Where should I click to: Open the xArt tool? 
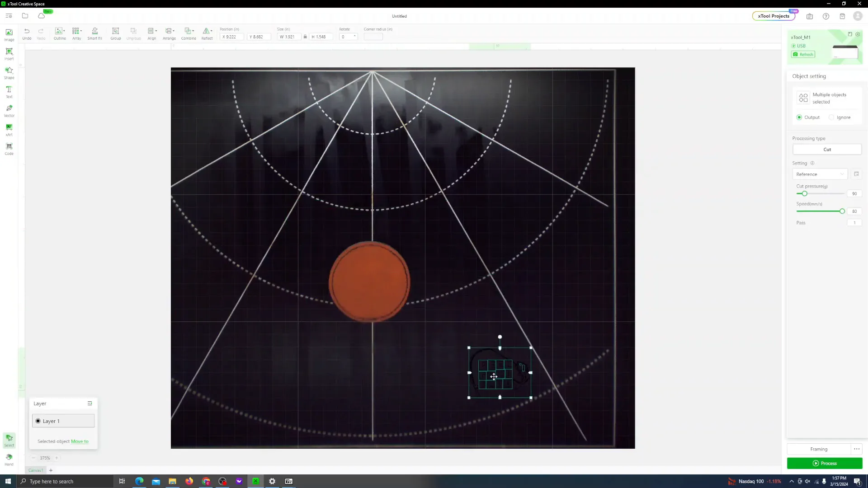coord(9,129)
